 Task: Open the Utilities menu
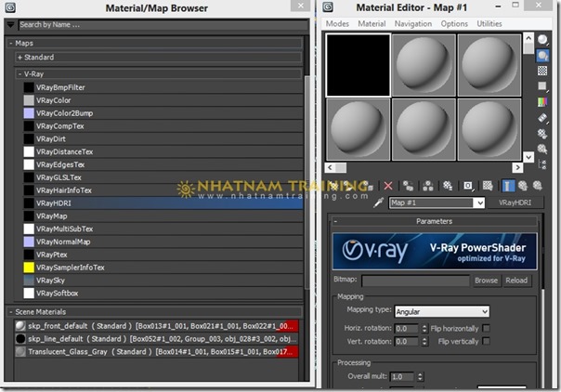[x=489, y=23]
